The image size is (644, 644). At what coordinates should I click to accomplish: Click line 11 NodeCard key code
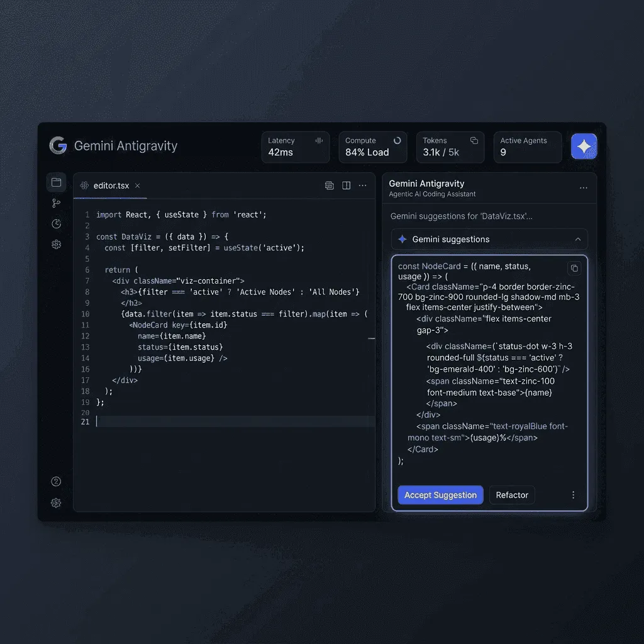178,325
